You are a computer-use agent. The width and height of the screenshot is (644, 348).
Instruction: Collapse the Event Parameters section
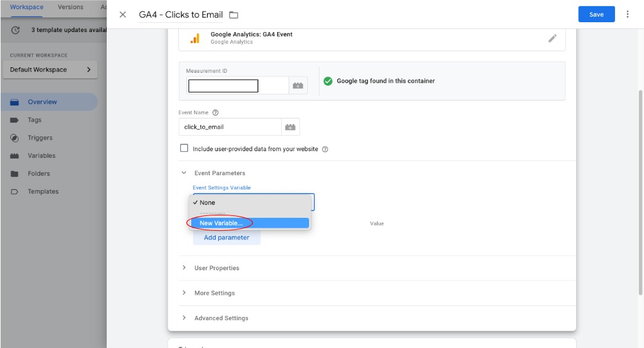point(184,173)
